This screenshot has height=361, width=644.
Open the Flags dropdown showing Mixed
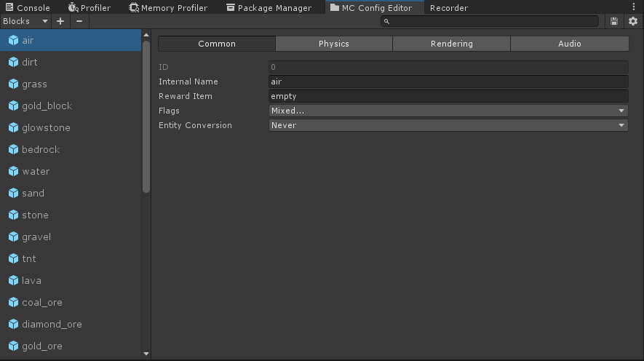[x=448, y=111]
